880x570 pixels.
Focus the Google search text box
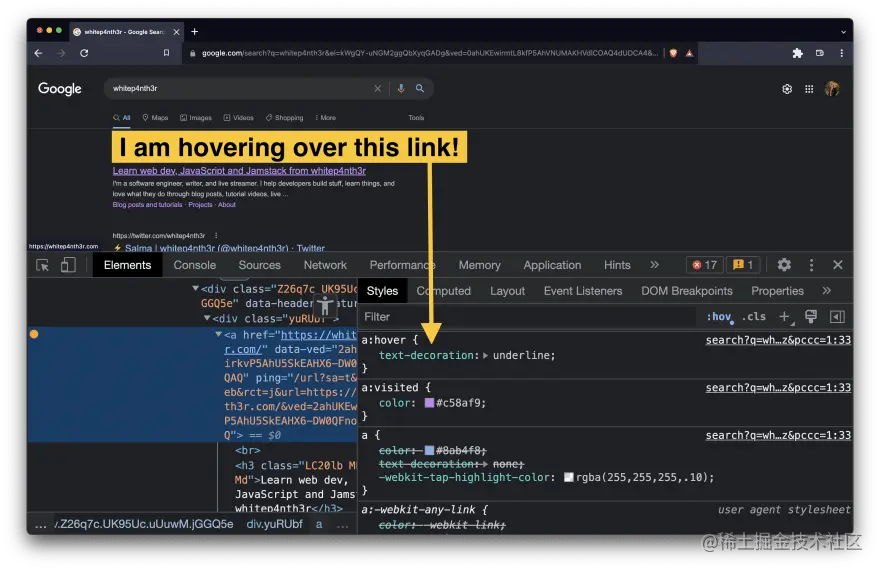click(240, 89)
